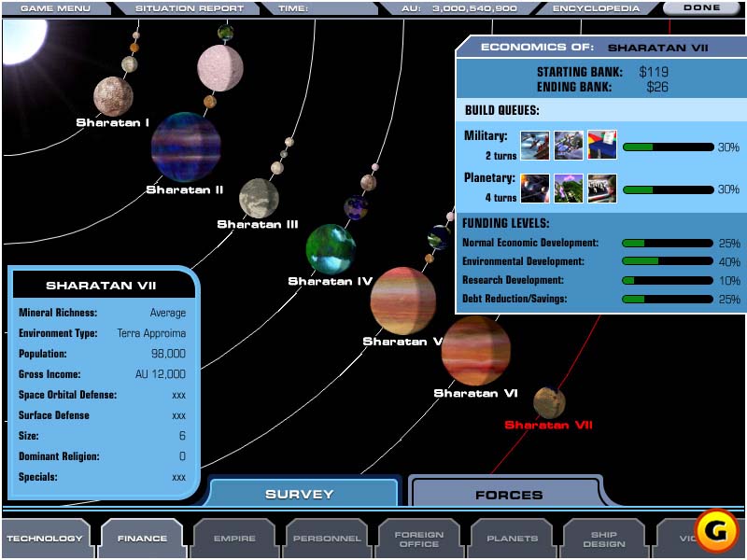This screenshot has height=560, width=747.
Task: Open the Situation Report
Action: pos(190,8)
